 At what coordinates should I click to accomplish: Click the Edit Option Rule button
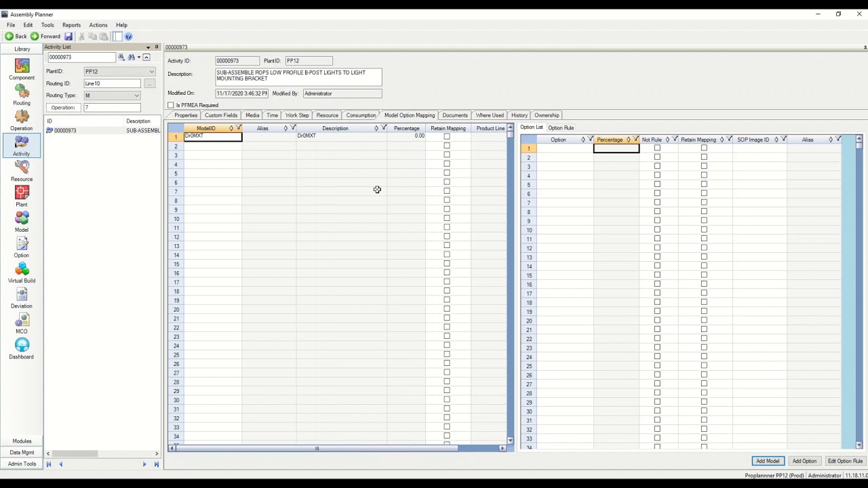click(845, 461)
